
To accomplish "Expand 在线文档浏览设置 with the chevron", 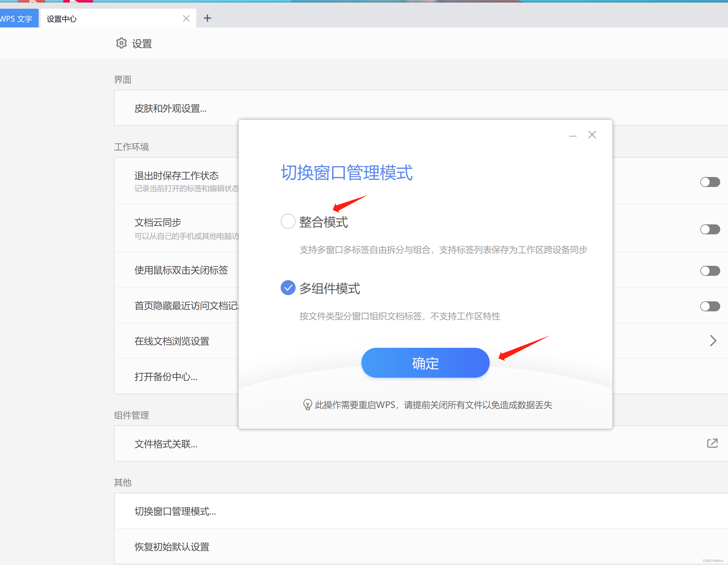I will pos(713,341).
